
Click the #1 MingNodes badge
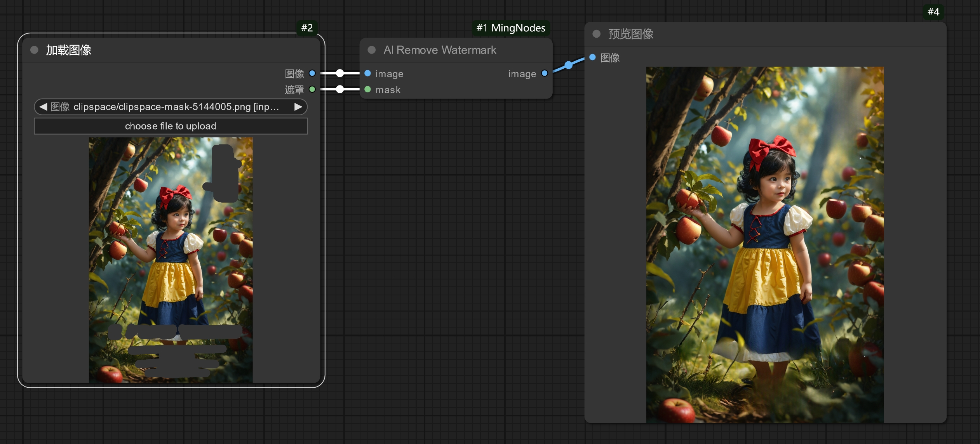(x=511, y=28)
